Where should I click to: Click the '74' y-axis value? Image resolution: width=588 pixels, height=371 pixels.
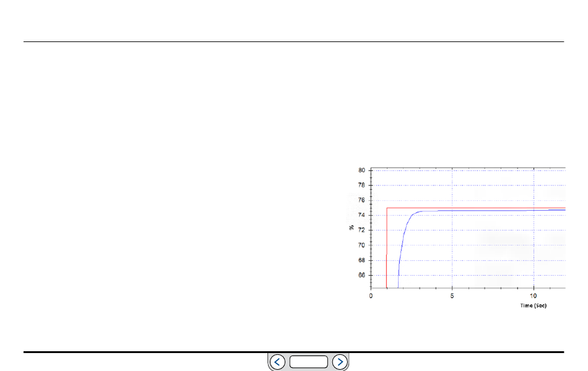[361, 215]
